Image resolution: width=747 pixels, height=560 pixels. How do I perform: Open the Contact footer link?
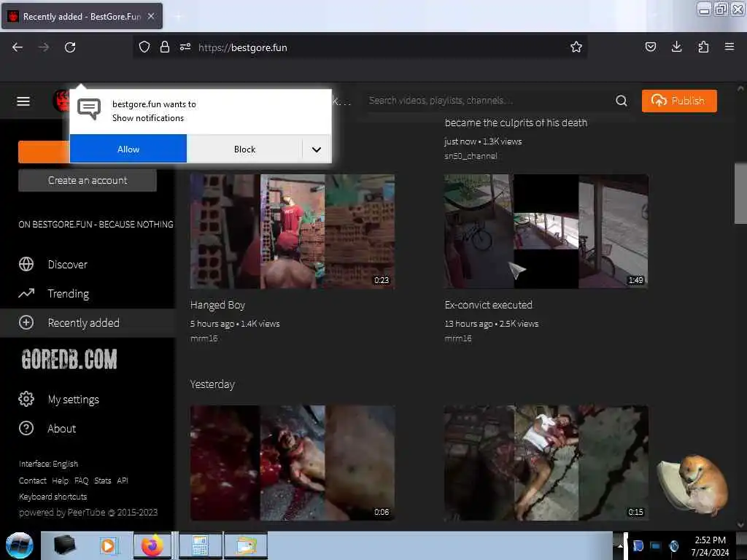[33, 481]
